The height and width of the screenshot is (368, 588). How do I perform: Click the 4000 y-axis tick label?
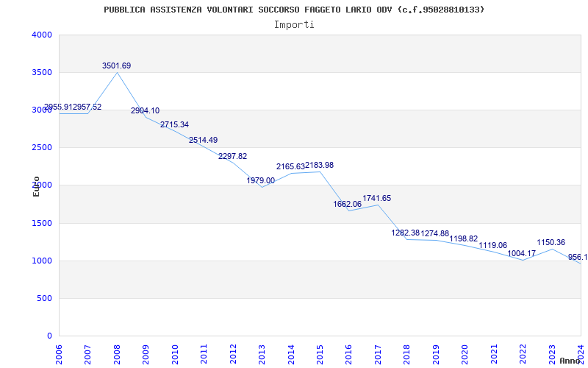42,35
